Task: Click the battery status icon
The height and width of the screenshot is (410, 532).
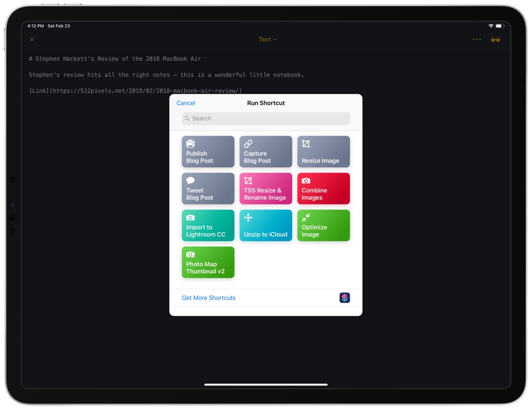Action: click(x=500, y=26)
